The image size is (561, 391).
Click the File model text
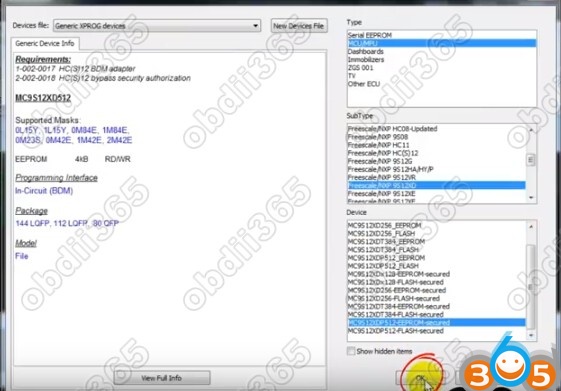pyautogui.click(x=21, y=256)
